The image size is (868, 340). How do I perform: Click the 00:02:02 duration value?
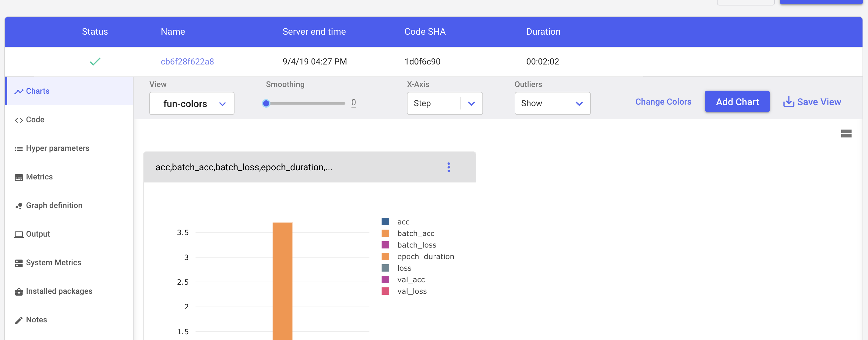[x=542, y=61]
